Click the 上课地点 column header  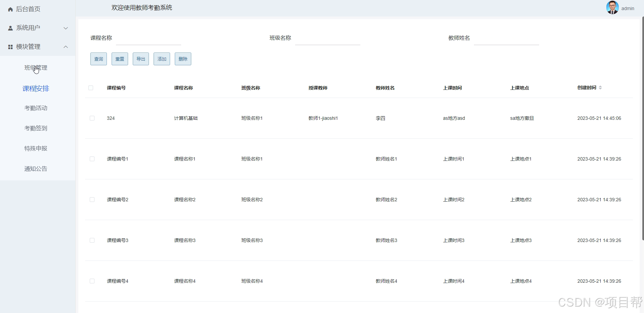(520, 88)
